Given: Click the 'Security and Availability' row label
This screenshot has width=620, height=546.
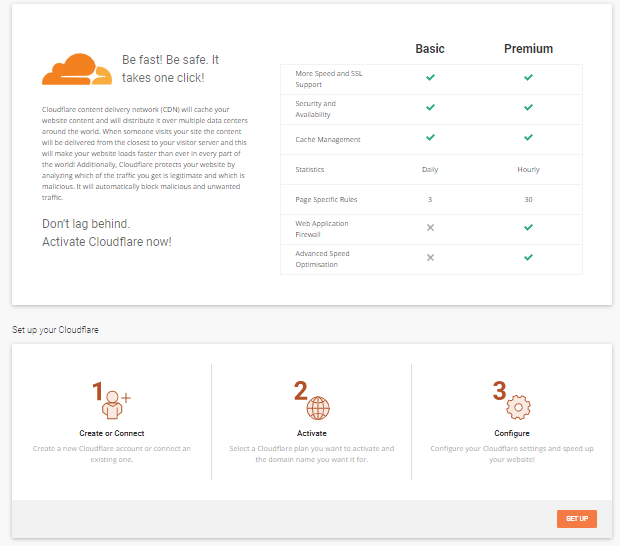Looking at the screenshot, I should click(316, 109).
